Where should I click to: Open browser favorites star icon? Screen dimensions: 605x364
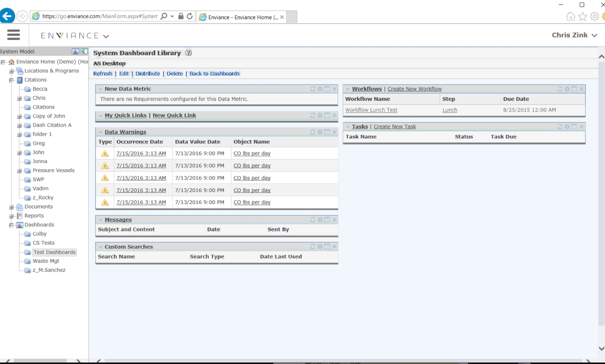pyautogui.click(x=583, y=17)
